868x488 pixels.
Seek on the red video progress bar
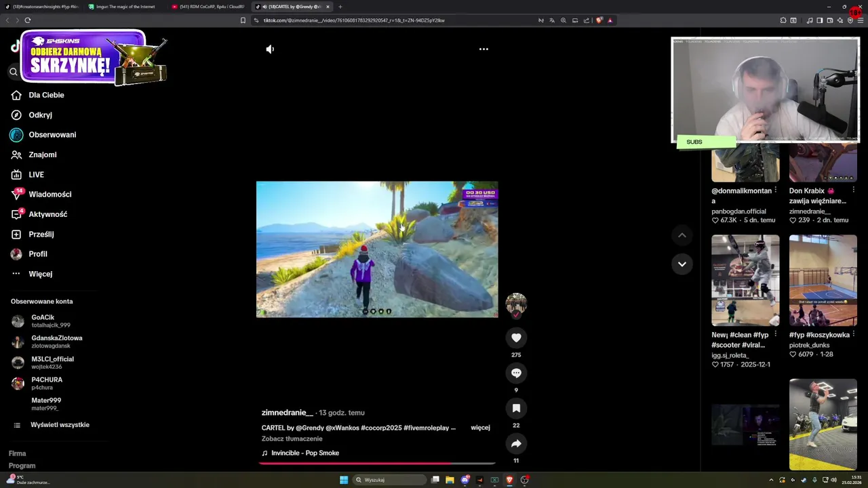377,464
